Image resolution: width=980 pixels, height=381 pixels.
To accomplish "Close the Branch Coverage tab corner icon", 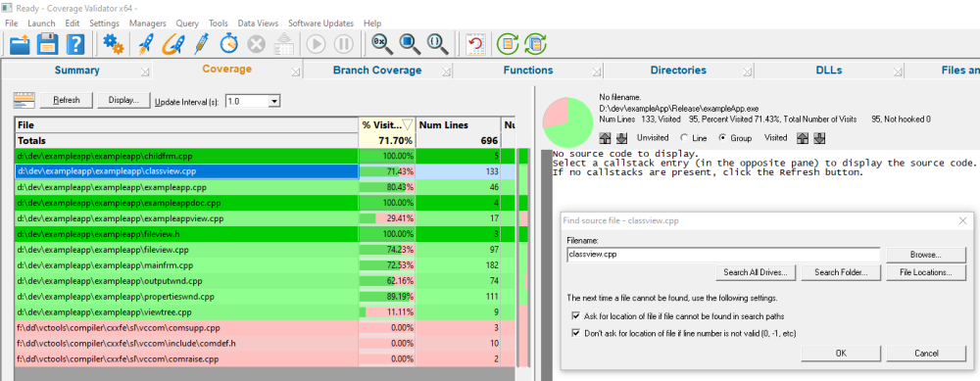I will pos(446,71).
